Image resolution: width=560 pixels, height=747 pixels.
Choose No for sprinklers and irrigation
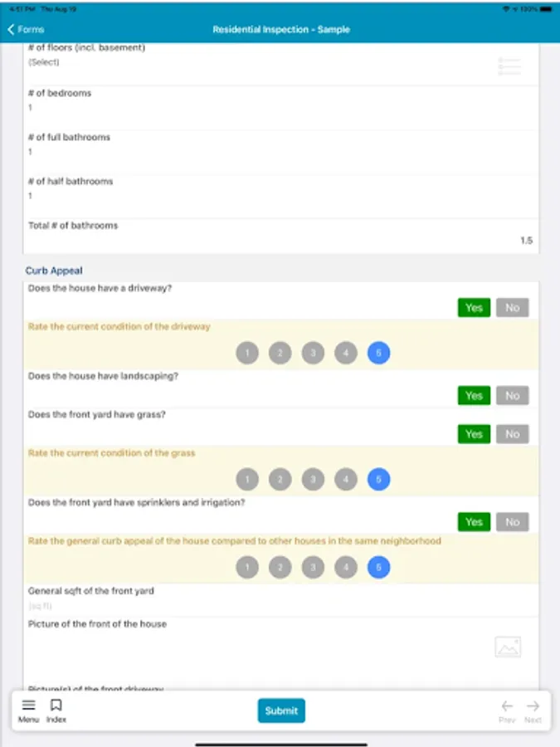(512, 522)
